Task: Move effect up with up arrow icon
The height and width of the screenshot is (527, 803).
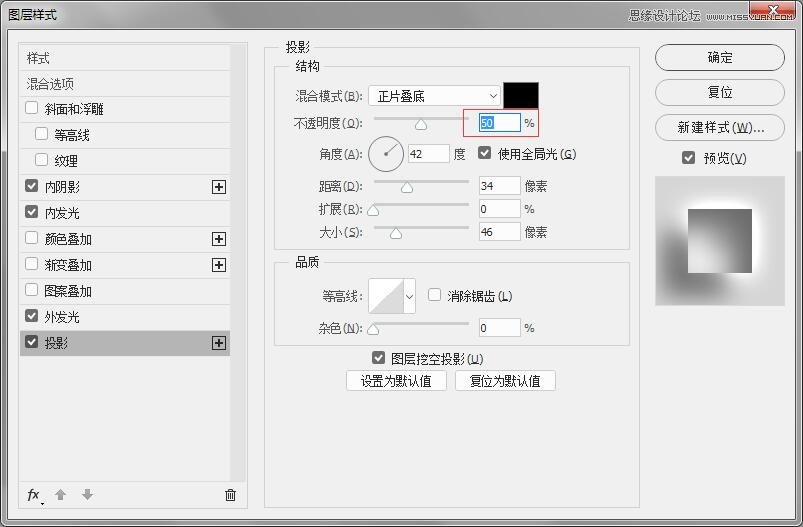Action: coord(60,495)
